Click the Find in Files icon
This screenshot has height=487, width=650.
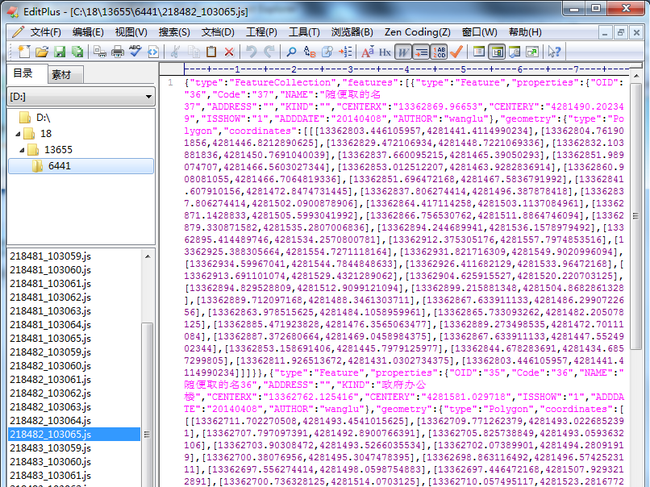(x=327, y=52)
